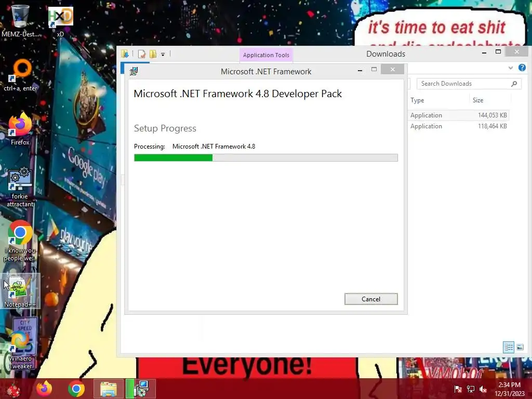Cancel the .NET Framework setup
Screen dimensions: 532x399
point(371,299)
